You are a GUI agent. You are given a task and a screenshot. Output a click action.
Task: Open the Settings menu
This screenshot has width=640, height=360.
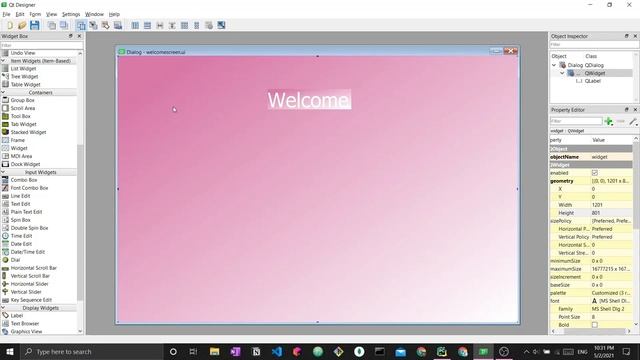click(x=71, y=14)
